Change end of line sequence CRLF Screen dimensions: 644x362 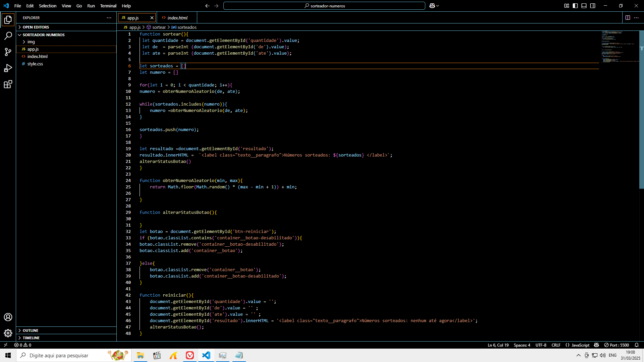pos(556,345)
